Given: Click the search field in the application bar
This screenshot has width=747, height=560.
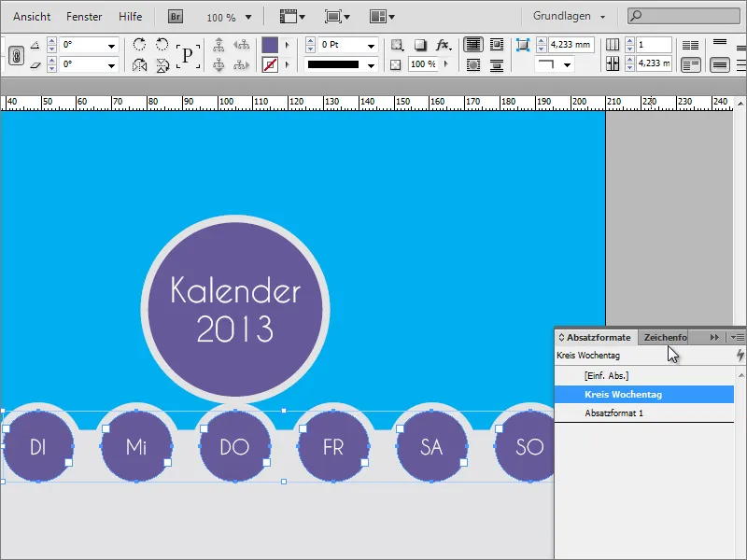Looking at the screenshot, I should 684,16.
